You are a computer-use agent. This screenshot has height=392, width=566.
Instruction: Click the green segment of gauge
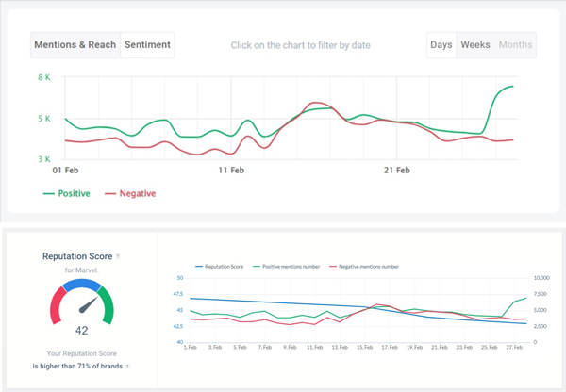click(x=107, y=305)
